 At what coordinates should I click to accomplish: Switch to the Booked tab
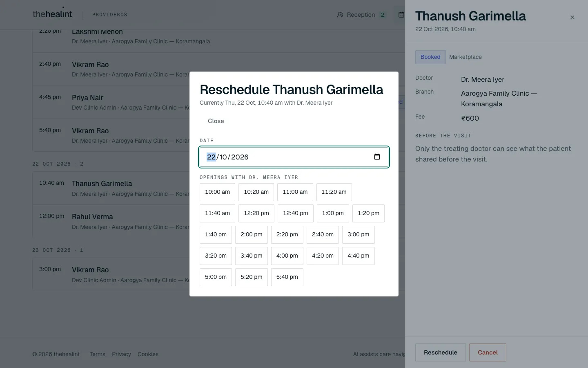coord(430,57)
